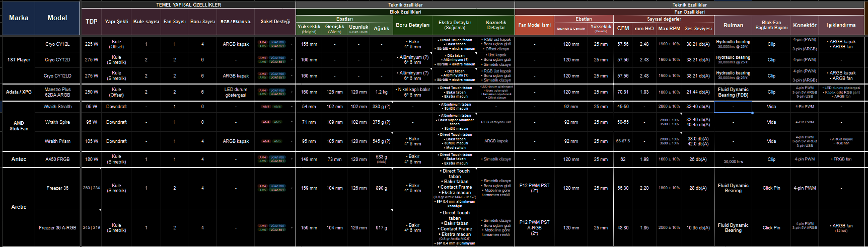Select the Fan Model İsmi header

[x=535, y=25]
